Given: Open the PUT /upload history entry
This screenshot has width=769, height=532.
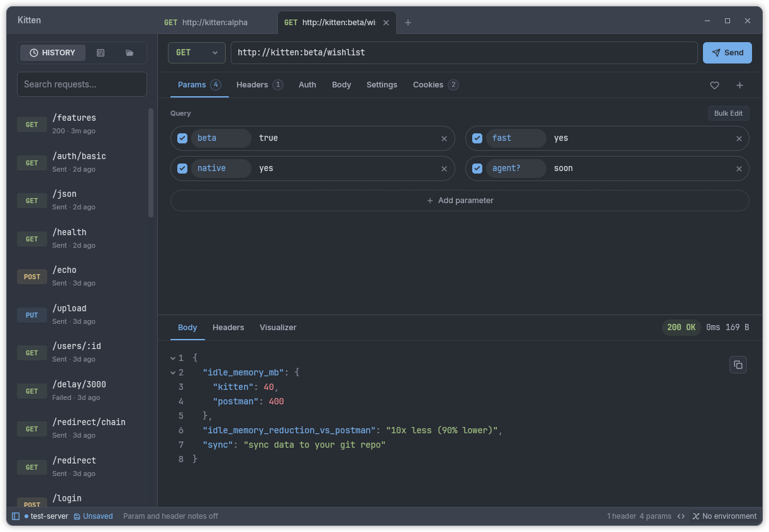Looking at the screenshot, I should pos(82,315).
